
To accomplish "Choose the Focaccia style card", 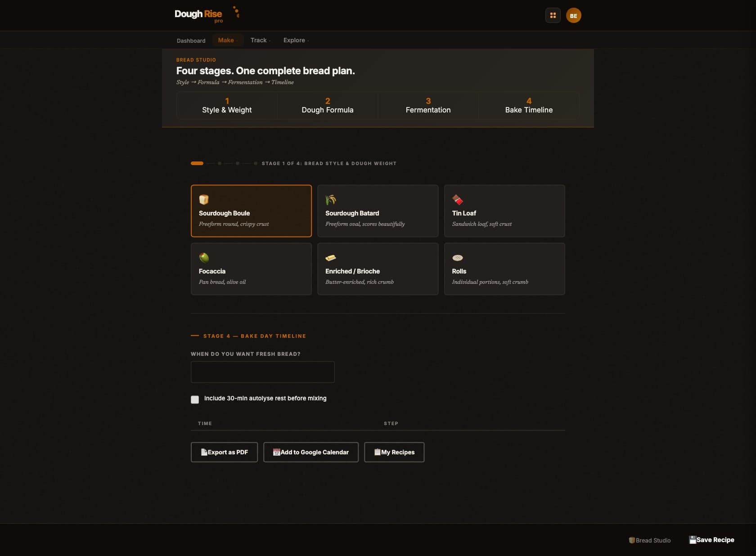I will pos(251,269).
